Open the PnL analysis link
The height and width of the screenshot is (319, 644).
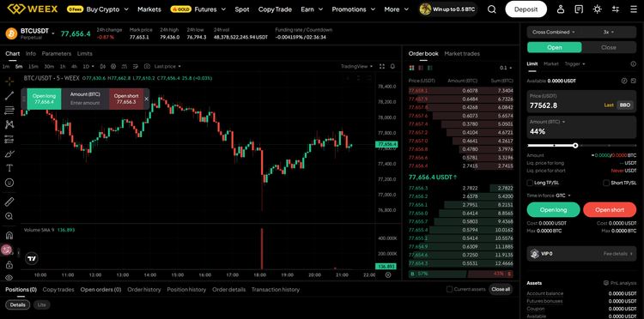tap(620, 283)
